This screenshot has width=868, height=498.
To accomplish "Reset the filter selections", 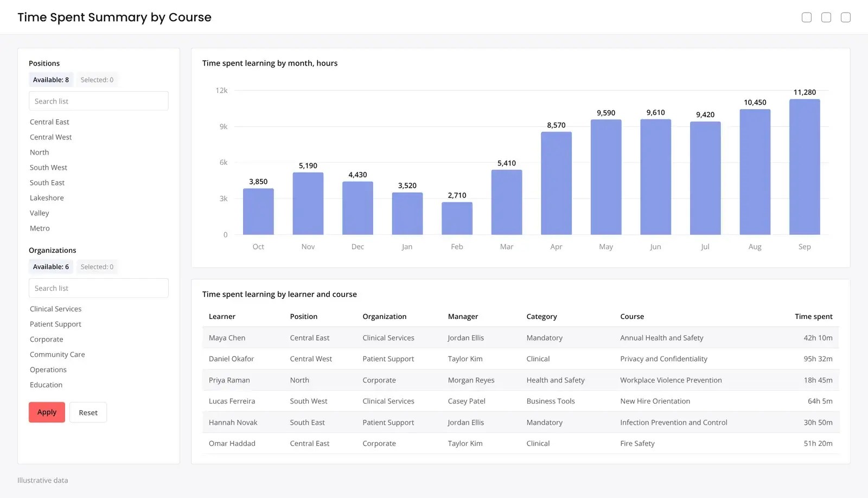I will [88, 413].
